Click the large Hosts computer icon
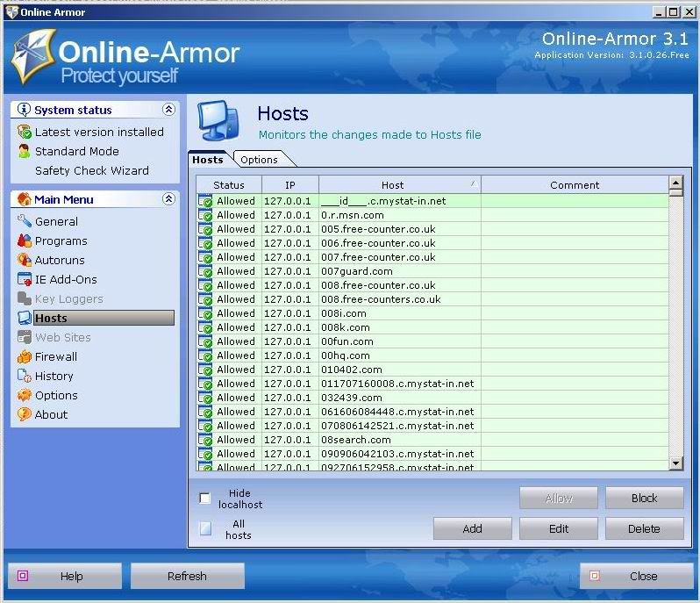 pyautogui.click(x=218, y=121)
